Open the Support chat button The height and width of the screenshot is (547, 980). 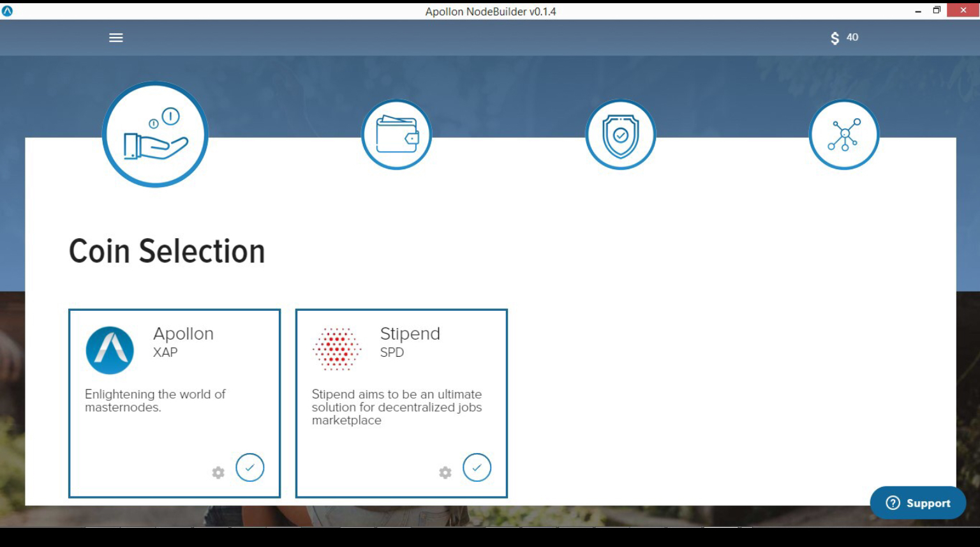pyautogui.click(x=918, y=503)
